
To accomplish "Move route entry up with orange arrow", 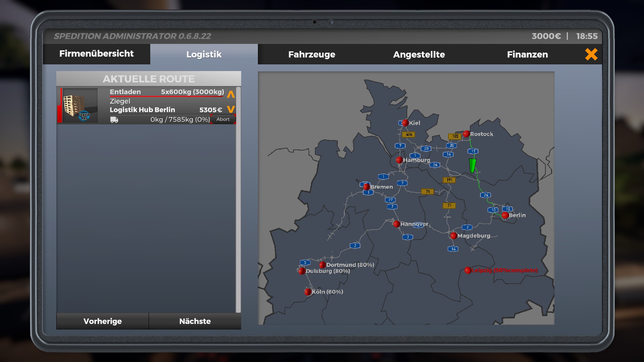I will click(231, 95).
